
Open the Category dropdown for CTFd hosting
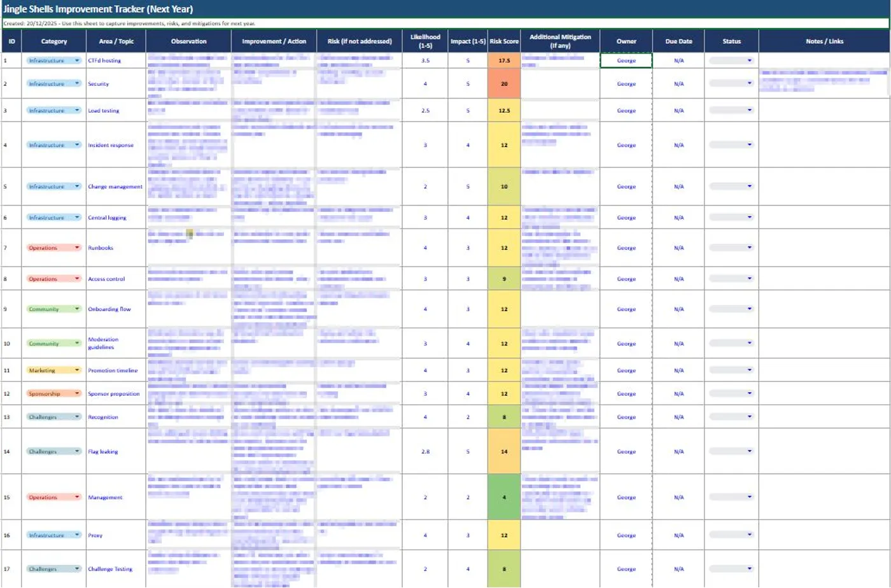77,60
